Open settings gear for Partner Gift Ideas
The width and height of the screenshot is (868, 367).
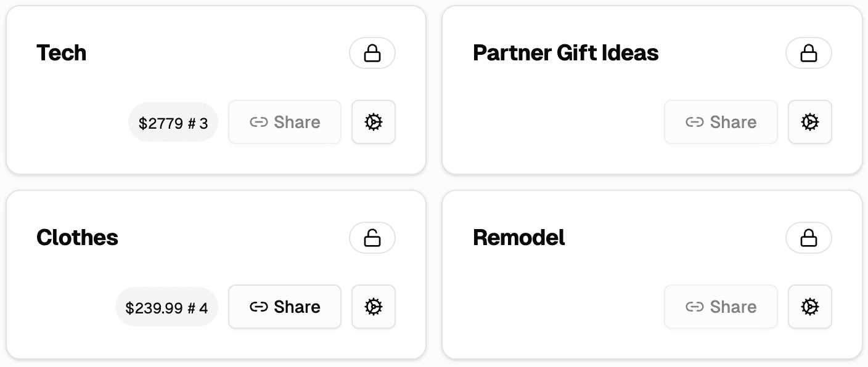810,122
